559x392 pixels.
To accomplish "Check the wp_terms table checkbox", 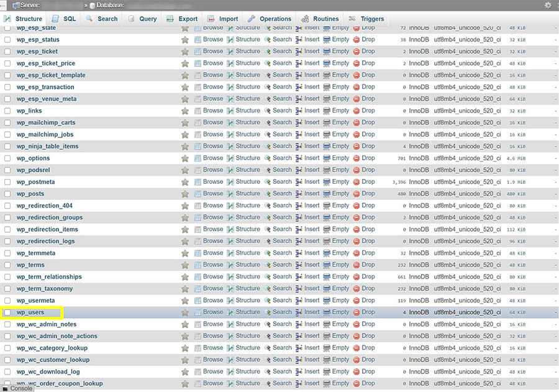I will (7, 265).
